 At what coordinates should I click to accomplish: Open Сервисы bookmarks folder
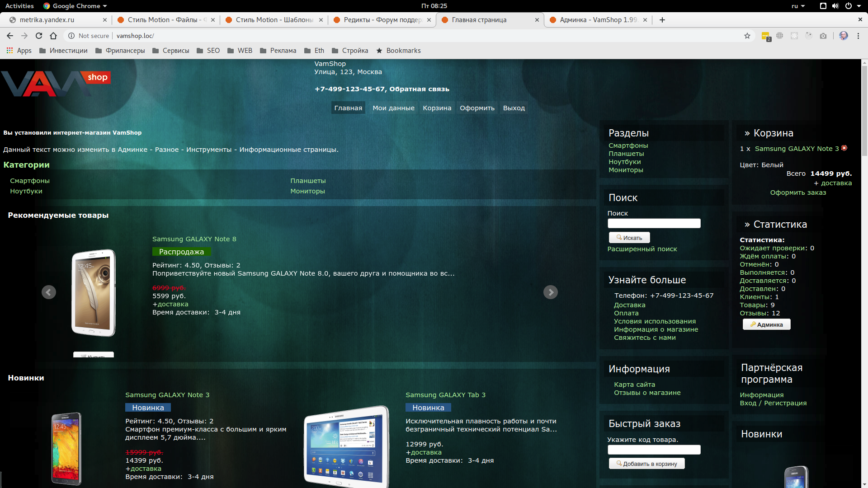coord(171,51)
